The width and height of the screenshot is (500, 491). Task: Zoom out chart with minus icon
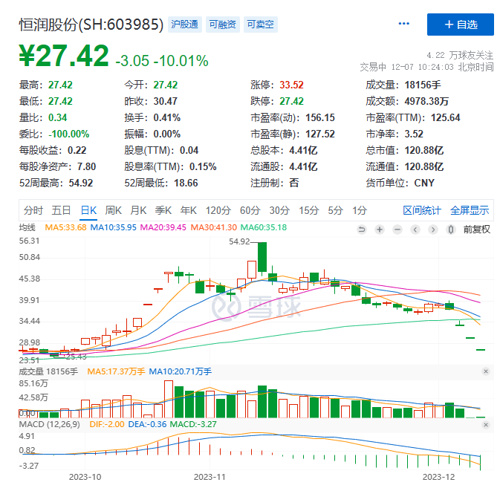tap(397, 229)
